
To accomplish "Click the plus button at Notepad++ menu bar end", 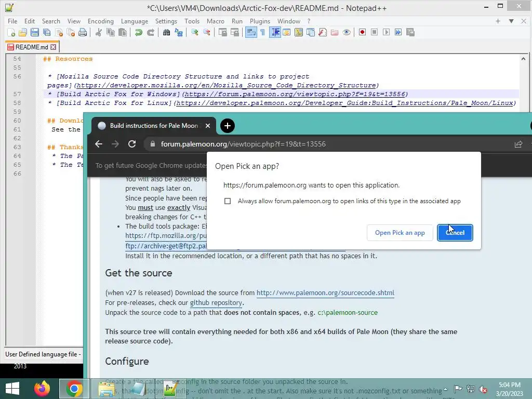I will 498,21.
